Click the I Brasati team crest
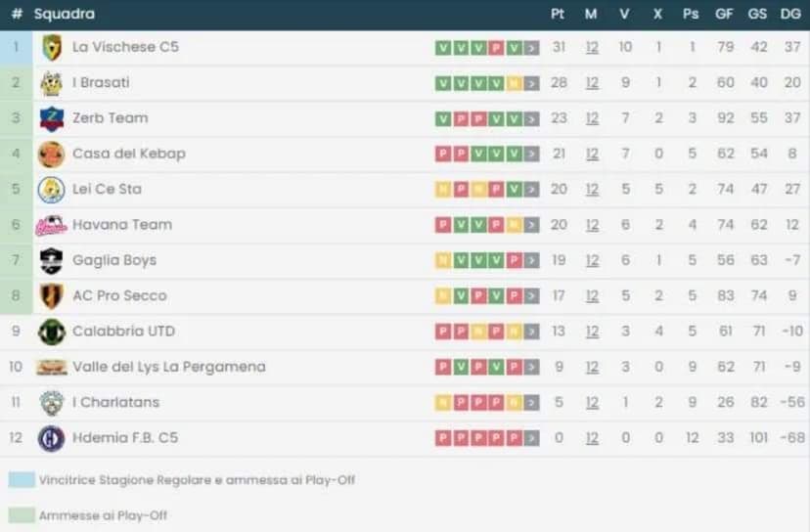The width and height of the screenshot is (810, 532). pos(51,83)
